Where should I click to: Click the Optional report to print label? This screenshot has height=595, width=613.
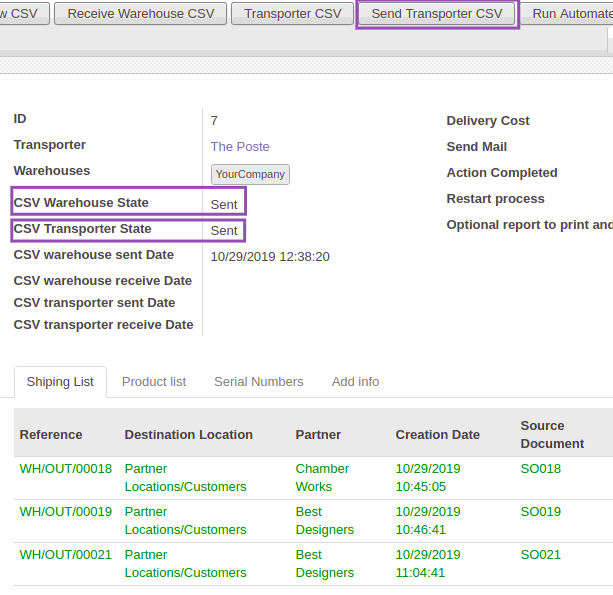coord(530,225)
